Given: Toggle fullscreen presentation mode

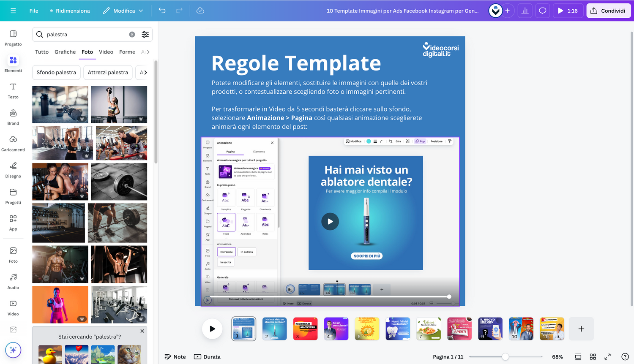Looking at the screenshot, I should [607, 357].
